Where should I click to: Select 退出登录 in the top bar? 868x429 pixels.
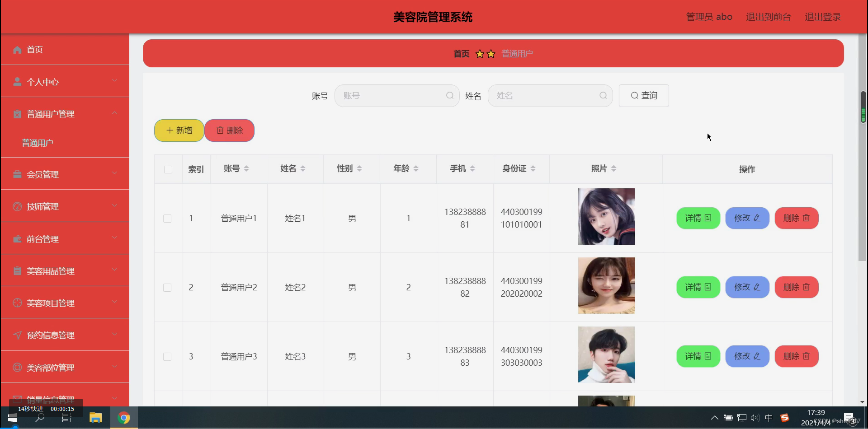(822, 16)
